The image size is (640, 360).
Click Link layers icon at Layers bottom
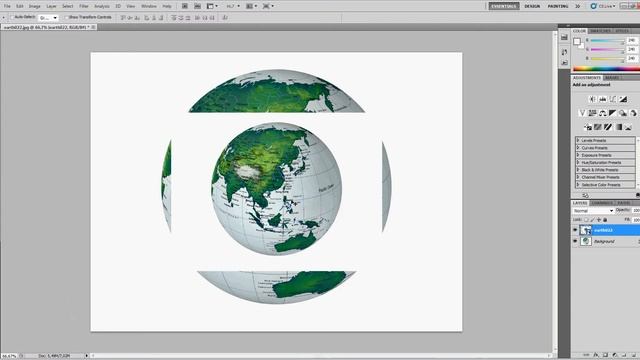click(x=586, y=355)
